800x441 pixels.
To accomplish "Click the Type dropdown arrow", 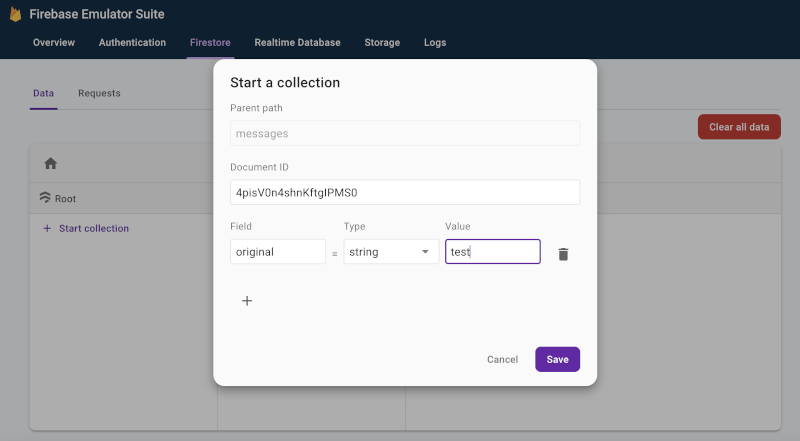I will pyautogui.click(x=425, y=252).
